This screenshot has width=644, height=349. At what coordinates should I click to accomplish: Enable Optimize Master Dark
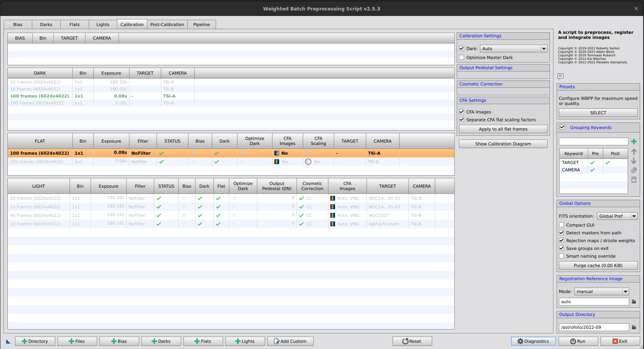462,58
